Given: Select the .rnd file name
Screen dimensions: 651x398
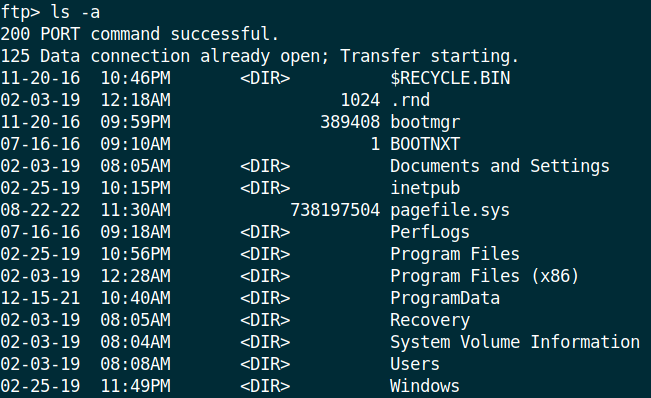Looking at the screenshot, I should click(410, 100).
